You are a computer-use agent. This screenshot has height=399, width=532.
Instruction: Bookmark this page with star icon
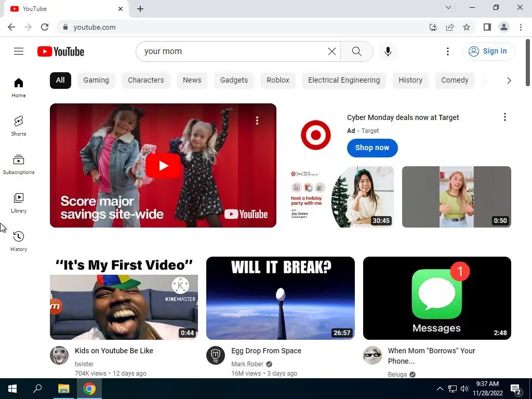point(467,27)
